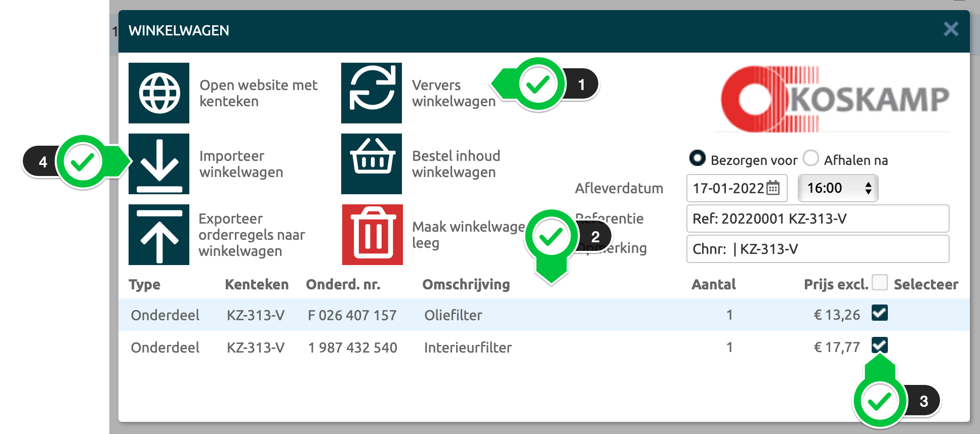This screenshot has height=434, width=980.
Task: Uncheck the Interieurfilter row checkbox
Action: tap(880, 345)
